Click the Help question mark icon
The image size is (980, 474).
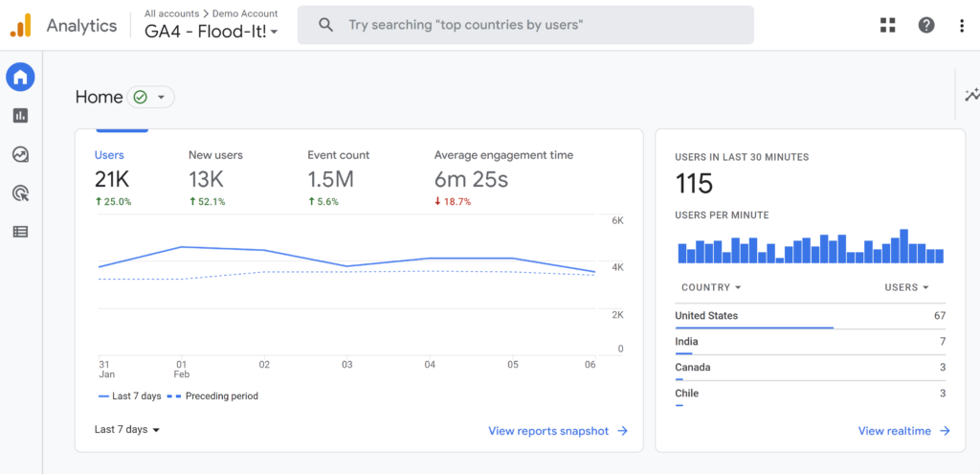coord(926,25)
